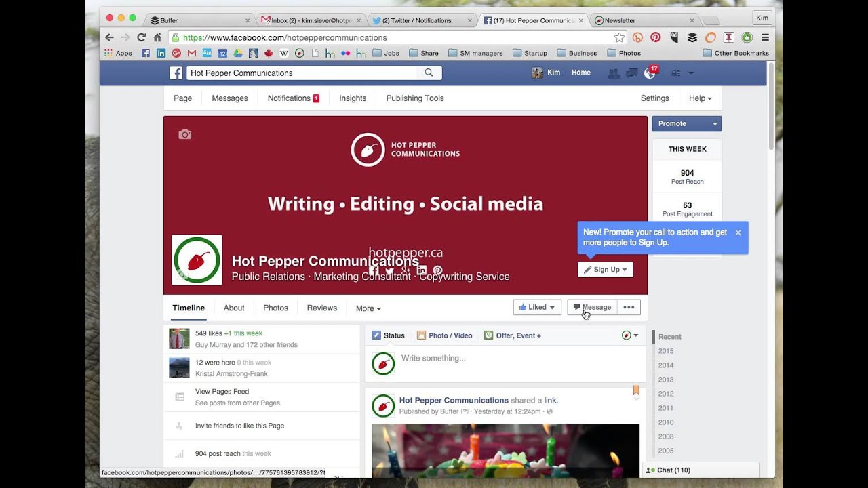Open the Chrome hamburger menu
868x488 pixels.
coord(765,37)
